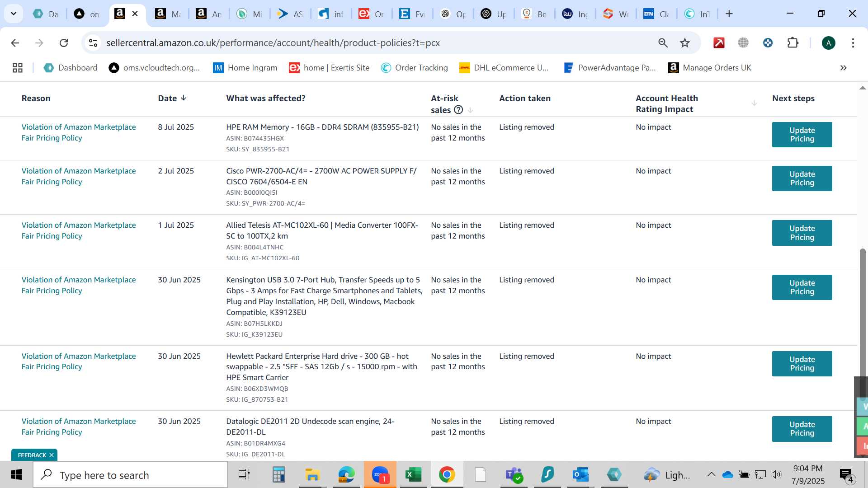The width and height of the screenshot is (868, 488).
Task: Open Microsoft Teams from taskbar
Action: [514, 475]
